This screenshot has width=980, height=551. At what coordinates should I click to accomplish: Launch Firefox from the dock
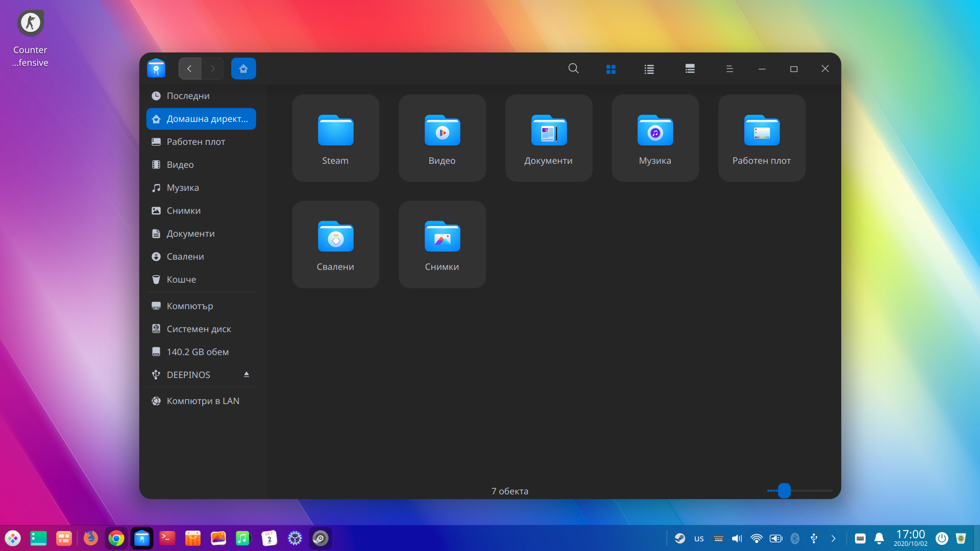tap(90, 538)
